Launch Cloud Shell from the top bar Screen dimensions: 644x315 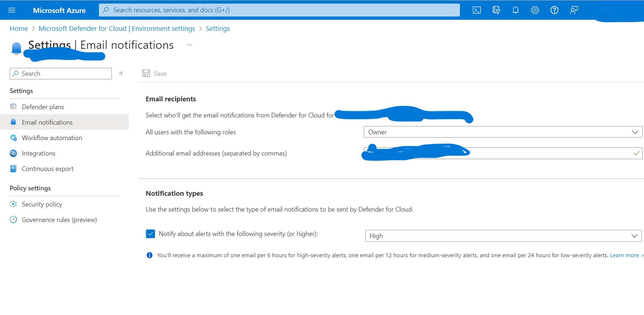[x=477, y=10]
